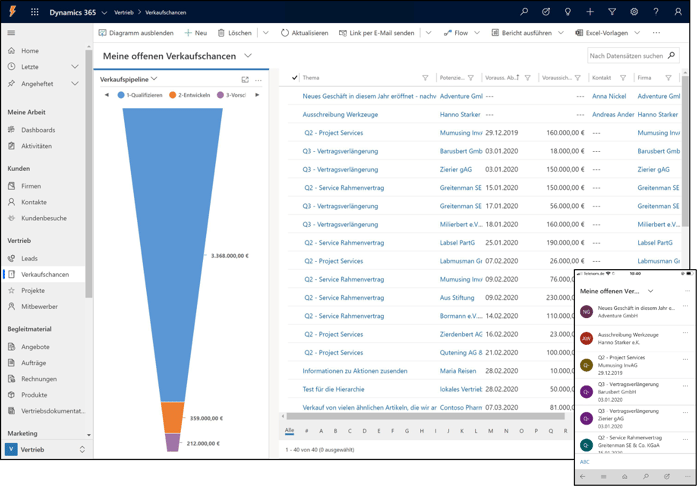Open Flow dropdown chevron
This screenshot has width=700, height=489.
click(x=477, y=33)
